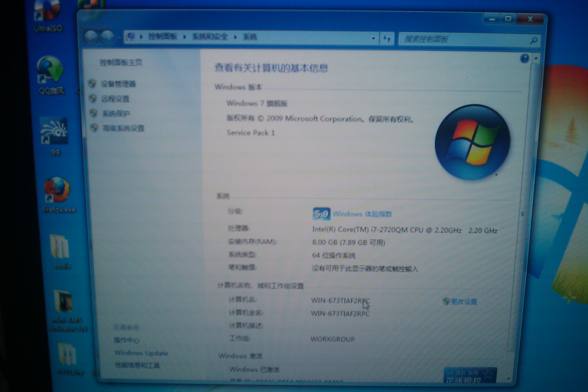Click the shield icon next to 系统保护
Screen dimensions: 588x392
click(x=94, y=113)
